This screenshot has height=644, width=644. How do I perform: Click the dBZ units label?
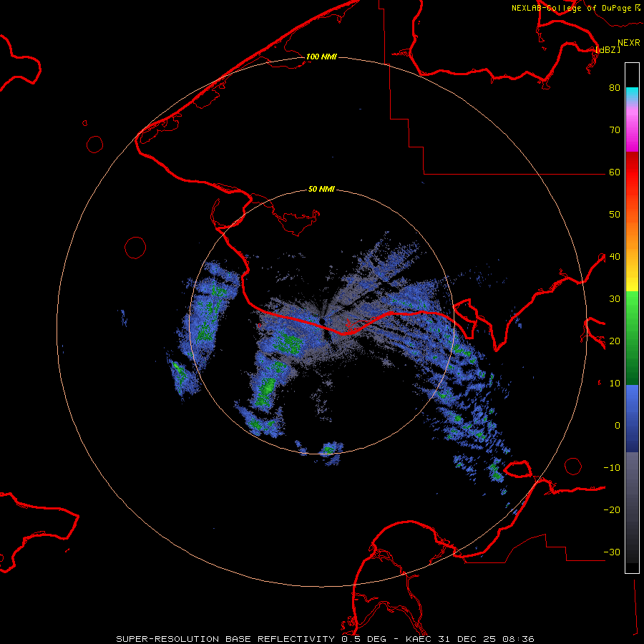tap(608, 49)
